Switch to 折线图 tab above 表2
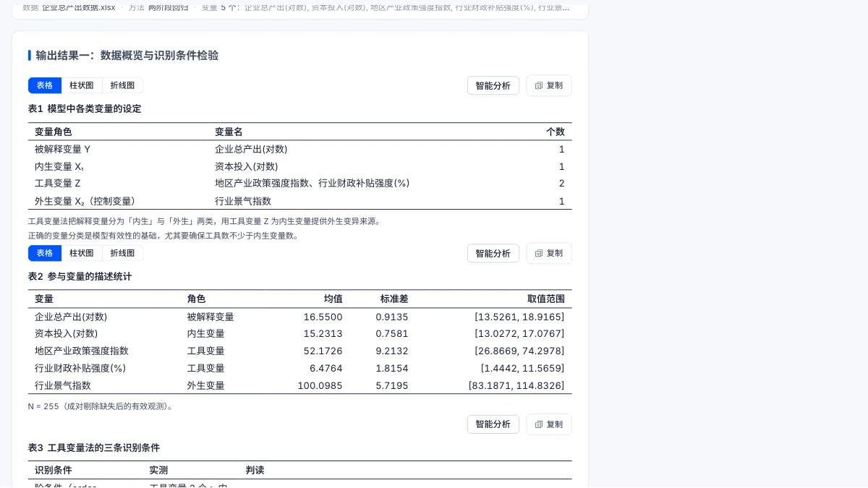The height and width of the screenshot is (488, 868). pyautogui.click(x=122, y=253)
